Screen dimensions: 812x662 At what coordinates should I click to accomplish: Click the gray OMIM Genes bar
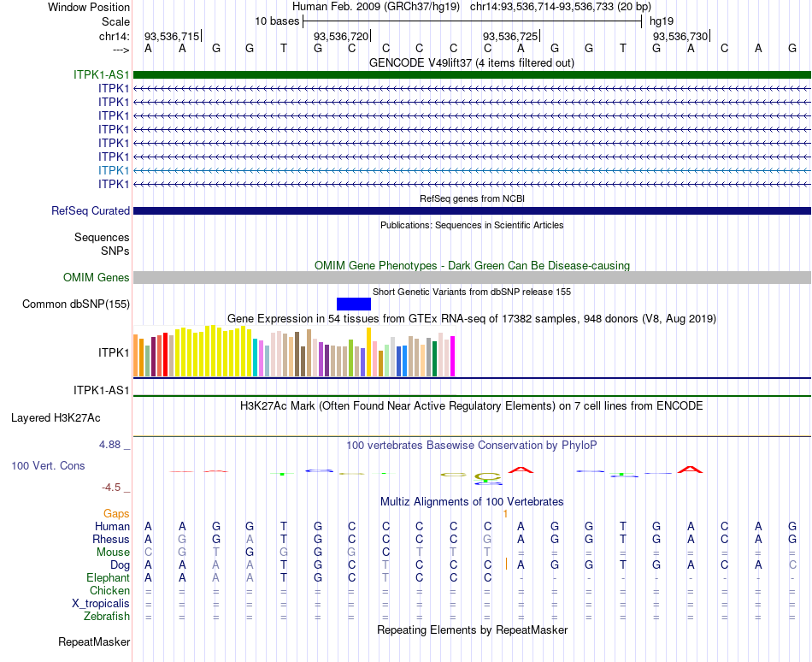[x=472, y=278]
